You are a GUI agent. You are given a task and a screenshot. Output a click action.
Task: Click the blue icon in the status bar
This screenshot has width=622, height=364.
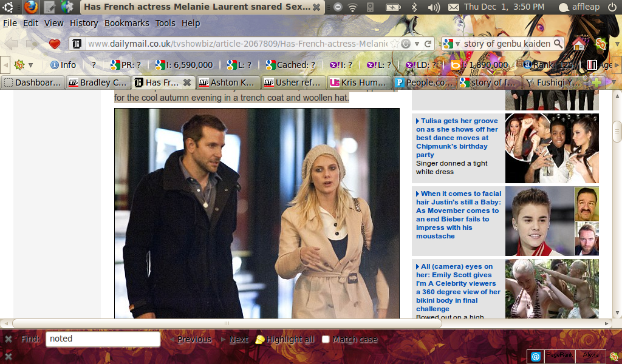pyautogui.click(x=536, y=357)
